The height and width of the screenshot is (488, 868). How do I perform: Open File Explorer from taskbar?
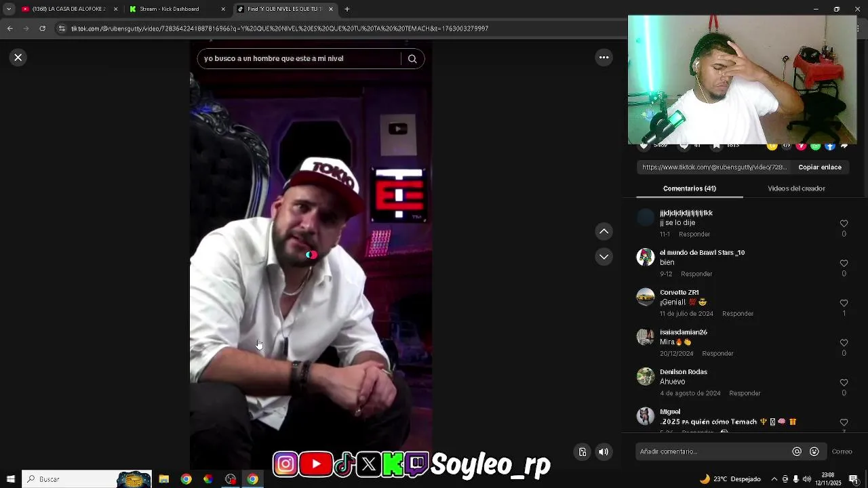tap(164, 479)
